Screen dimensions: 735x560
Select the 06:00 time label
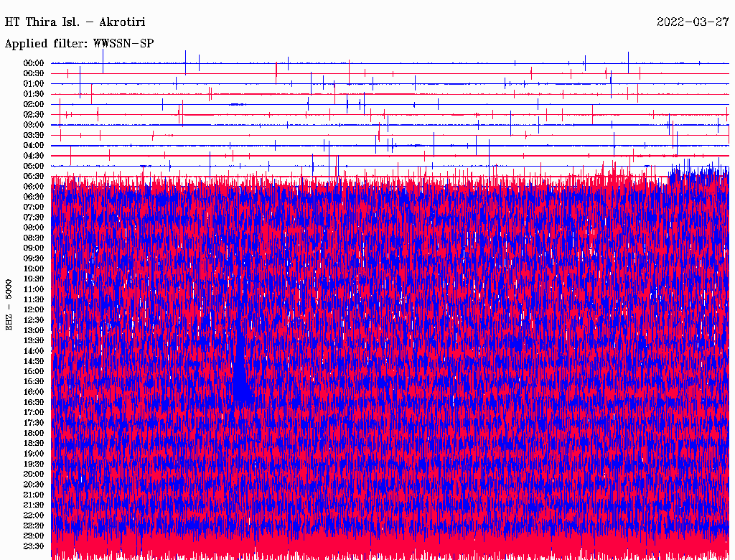pos(34,187)
